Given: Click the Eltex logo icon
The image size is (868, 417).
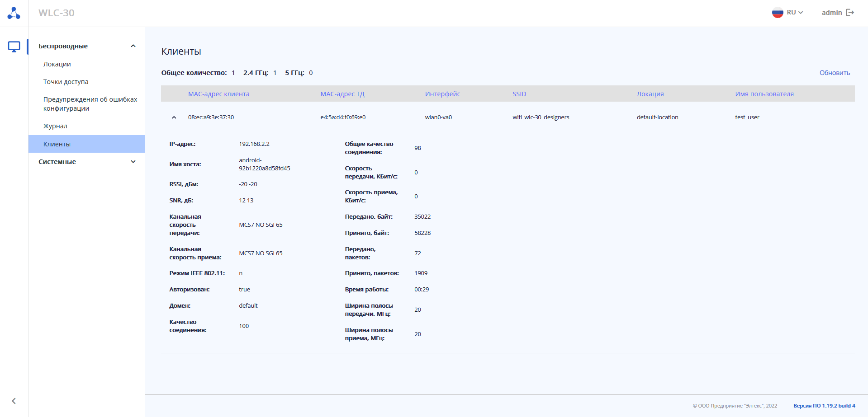Looking at the screenshot, I should (14, 13).
